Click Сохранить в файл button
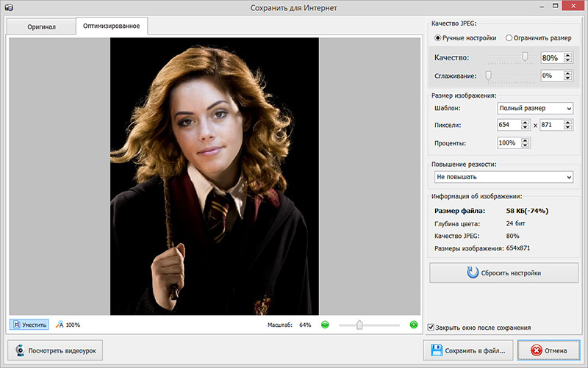This screenshot has height=368, width=588. click(x=468, y=350)
